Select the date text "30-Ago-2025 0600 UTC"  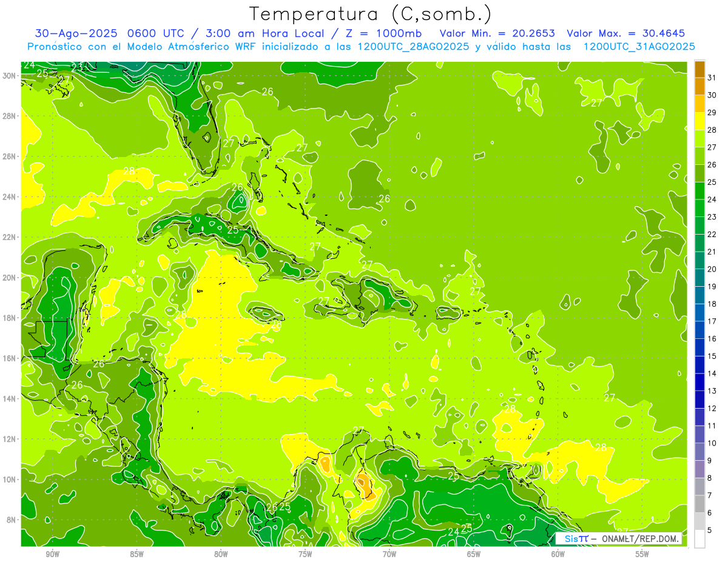click(111, 33)
